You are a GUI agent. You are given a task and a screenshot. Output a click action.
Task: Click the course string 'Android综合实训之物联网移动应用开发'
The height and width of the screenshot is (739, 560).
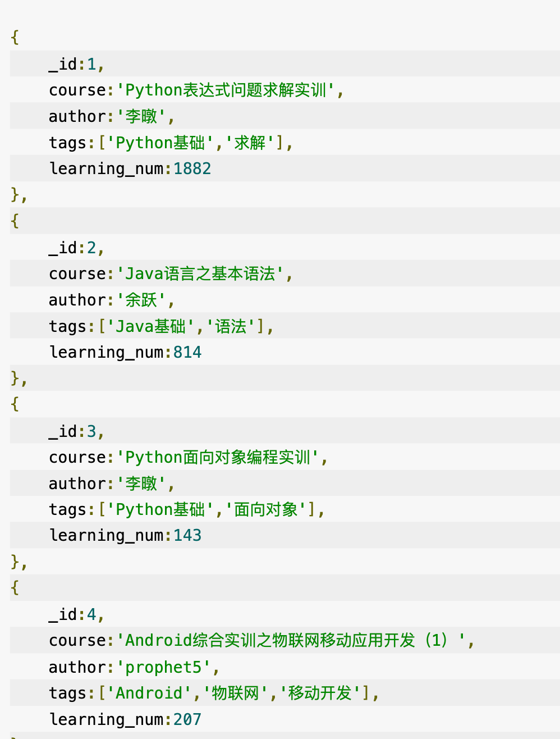291,640
